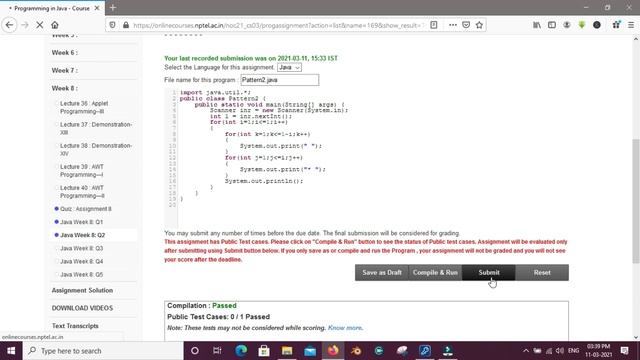Open Lecture 39 AWT Programming-I
640x360 pixels.
tap(82, 171)
